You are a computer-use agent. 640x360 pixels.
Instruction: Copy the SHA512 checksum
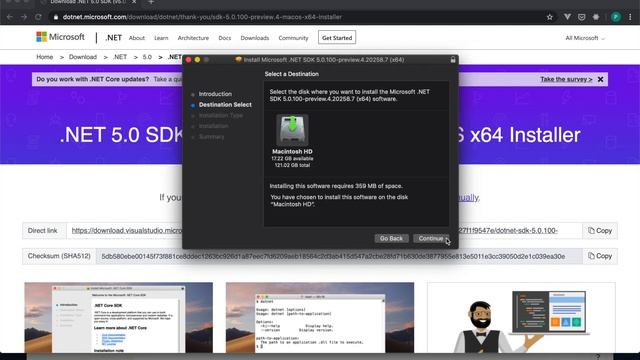(x=600, y=256)
